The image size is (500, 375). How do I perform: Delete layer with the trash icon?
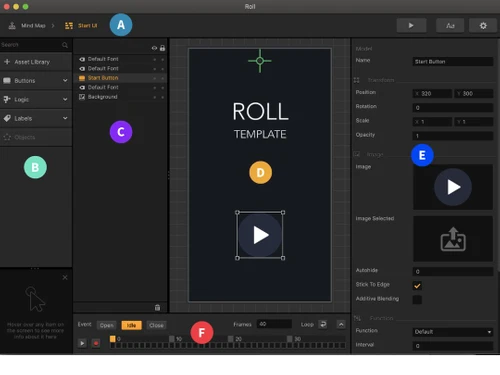click(x=157, y=307)
